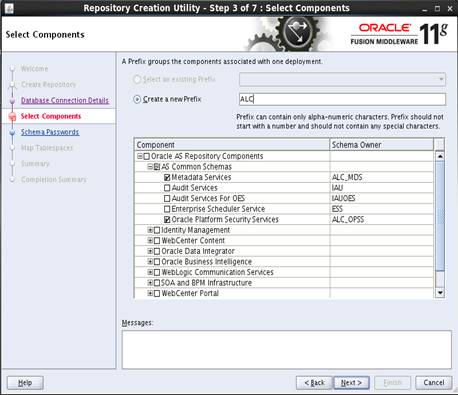Click the IAU schema owner cell
458x395 pixels.
(x=382, y=188)
